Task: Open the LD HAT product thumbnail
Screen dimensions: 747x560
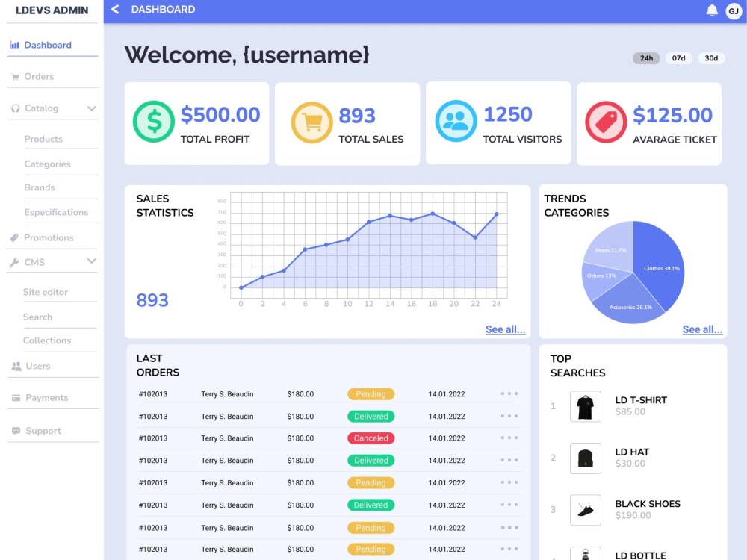Action: (585, 458)
